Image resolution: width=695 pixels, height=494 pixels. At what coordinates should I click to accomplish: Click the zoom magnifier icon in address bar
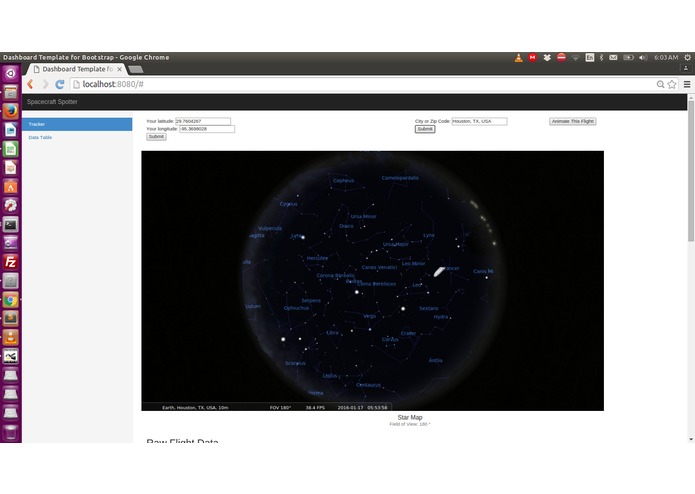click(660, 84)
